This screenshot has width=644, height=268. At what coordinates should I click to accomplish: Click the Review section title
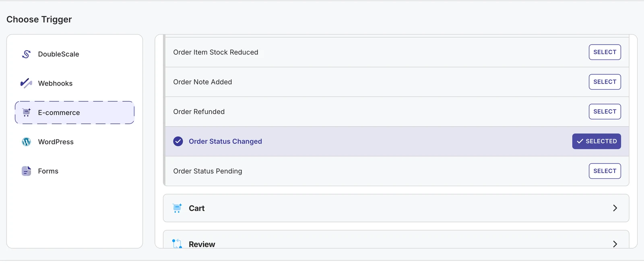tap(202, 244)
